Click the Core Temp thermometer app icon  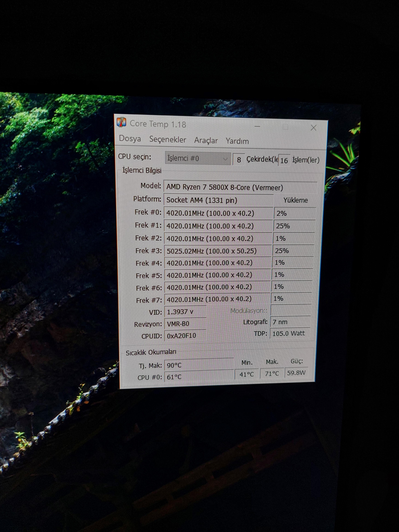click(x=121, y=122)
